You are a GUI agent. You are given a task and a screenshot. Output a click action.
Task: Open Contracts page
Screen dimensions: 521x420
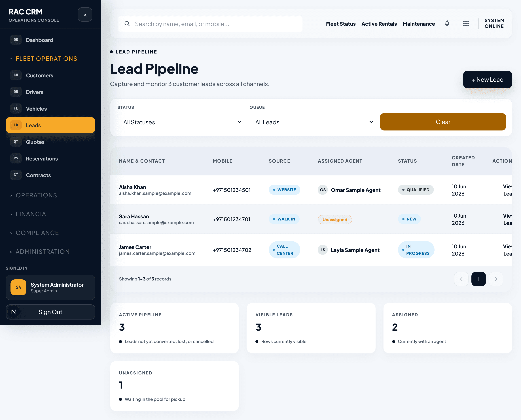(x=50, y=175)
